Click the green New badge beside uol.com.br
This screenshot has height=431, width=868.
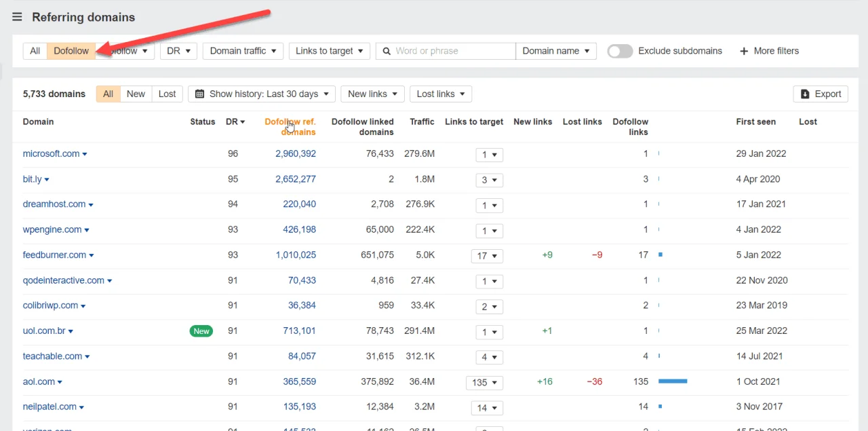201,331
